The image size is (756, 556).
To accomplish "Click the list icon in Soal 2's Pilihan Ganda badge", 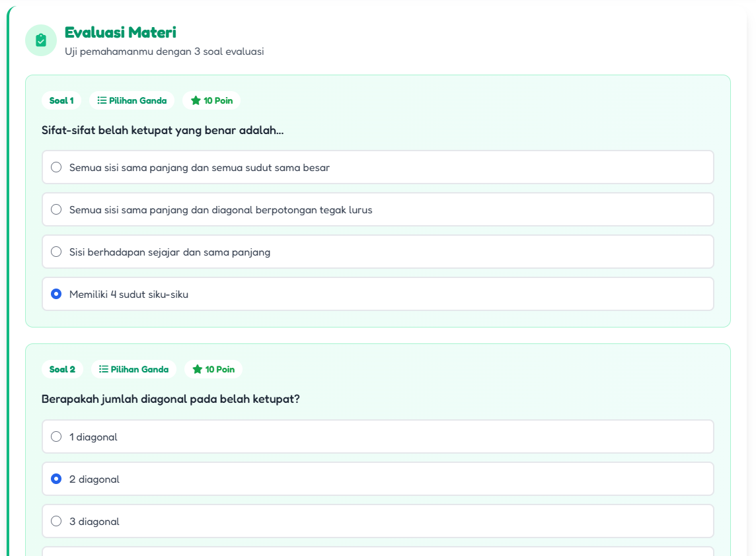I will [104, 369].
